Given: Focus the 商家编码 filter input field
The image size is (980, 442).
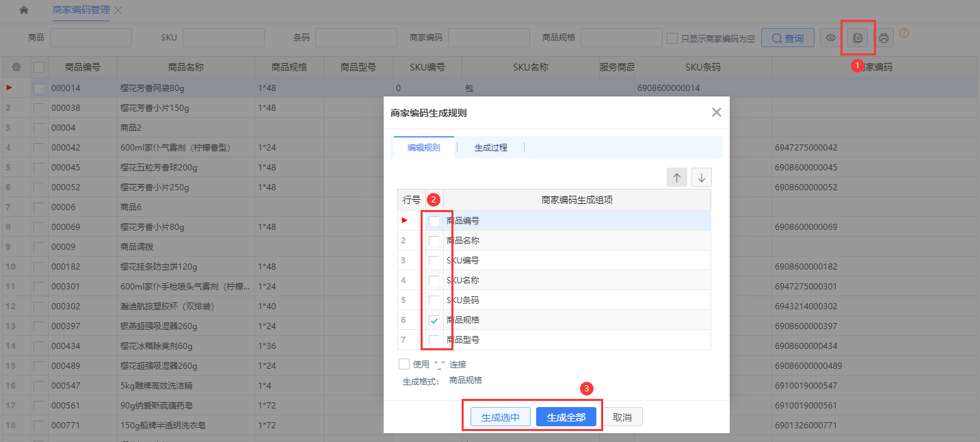Looking at the screenshot, I should [489, 38].
